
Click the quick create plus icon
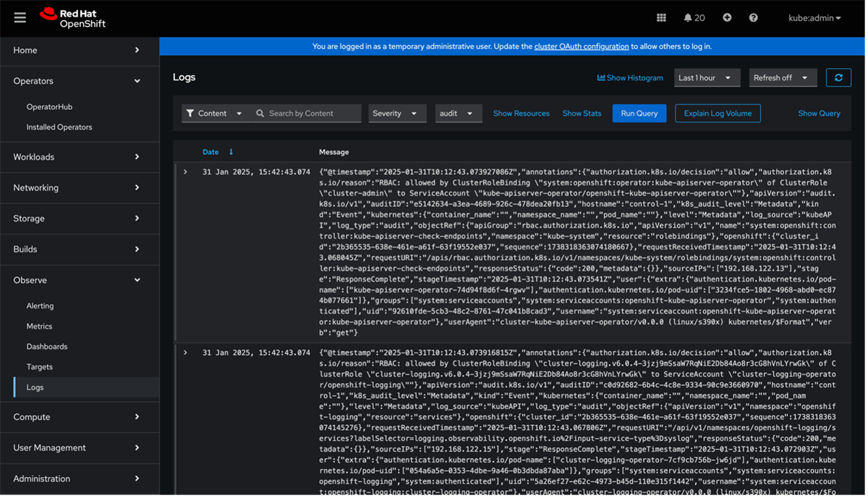click(726, 17)
